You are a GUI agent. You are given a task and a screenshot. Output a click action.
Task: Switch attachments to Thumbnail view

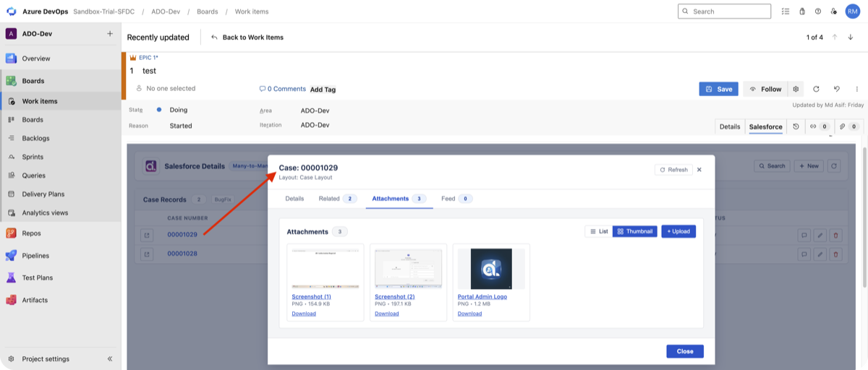point(634,231)
